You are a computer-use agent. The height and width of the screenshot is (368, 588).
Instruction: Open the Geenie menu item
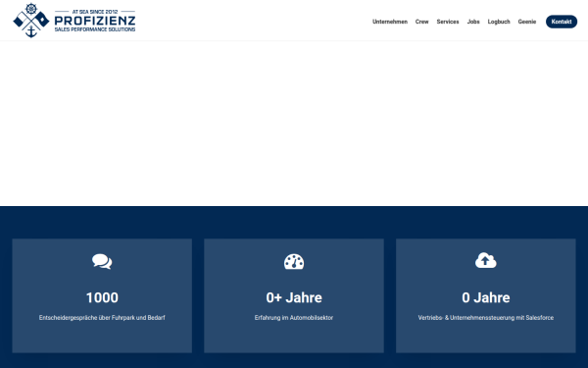point(527,22)
